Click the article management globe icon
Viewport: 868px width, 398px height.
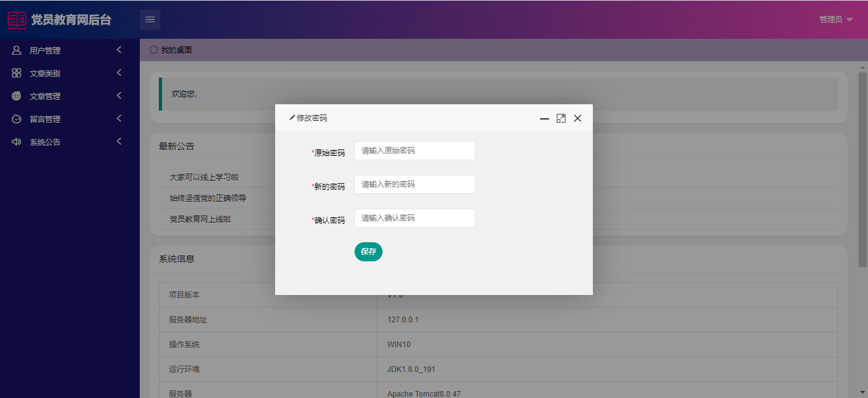(x=17, y=96)
